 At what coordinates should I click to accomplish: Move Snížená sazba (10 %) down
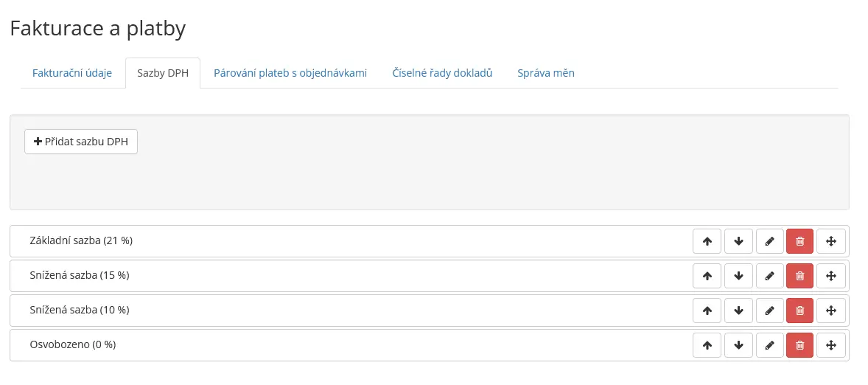pyautogui.click(x=738, y=311)
